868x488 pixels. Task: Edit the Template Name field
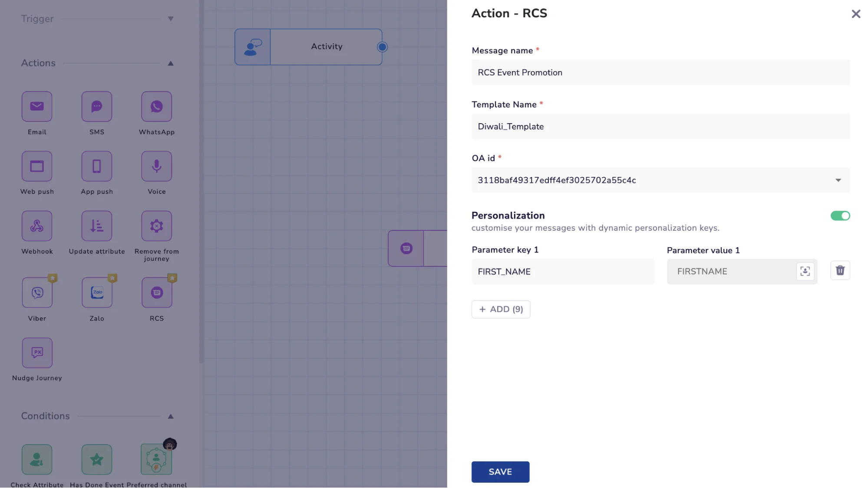[660, 126]
